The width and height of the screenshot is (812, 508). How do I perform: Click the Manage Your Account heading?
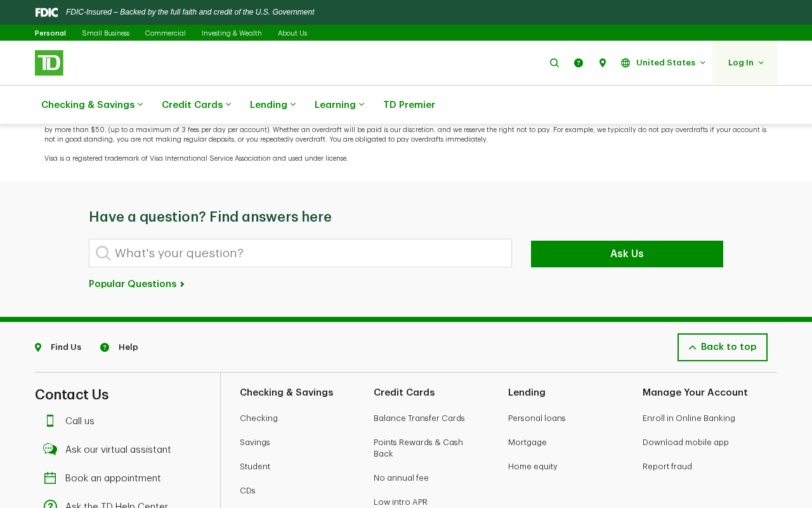pos(695,392)
